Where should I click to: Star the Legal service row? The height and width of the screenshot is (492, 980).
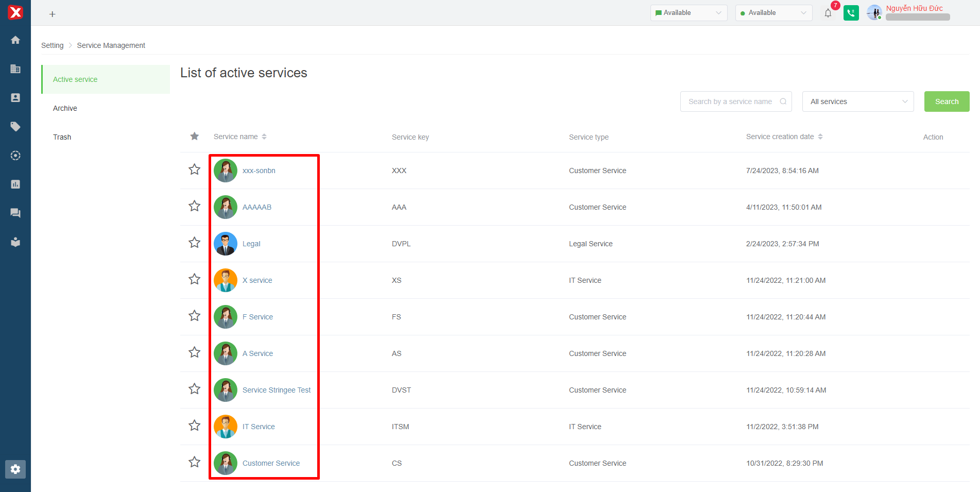pyautogui.click(x=194, y=243)
